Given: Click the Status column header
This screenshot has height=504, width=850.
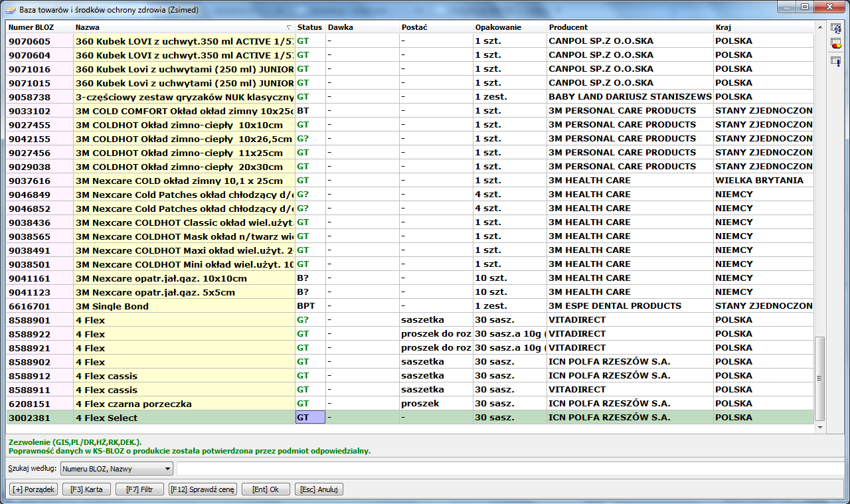Looking at the screenshot, I should [x=310, y=27].
